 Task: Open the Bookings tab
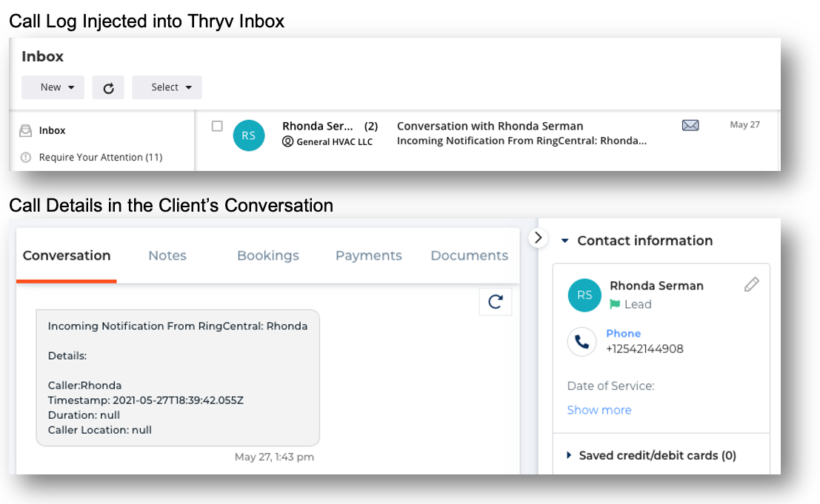point(267,255)
